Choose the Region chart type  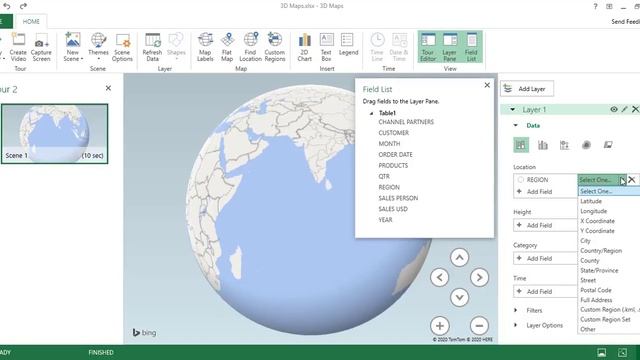[x=608, y=145]
